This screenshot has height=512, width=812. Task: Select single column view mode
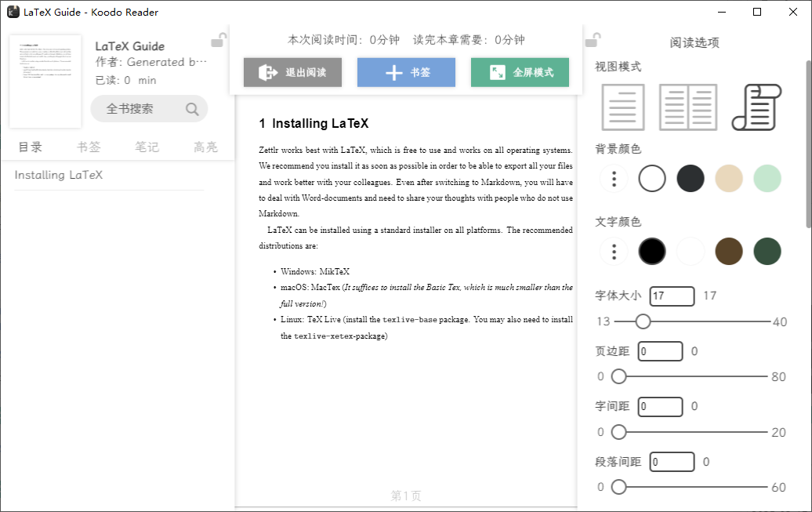622,107
